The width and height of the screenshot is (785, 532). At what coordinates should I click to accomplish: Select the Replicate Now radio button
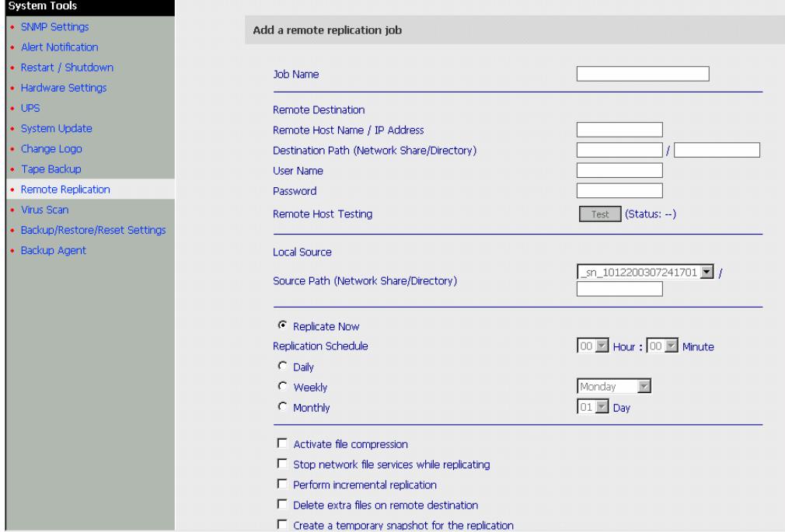[x=282, y=325]
